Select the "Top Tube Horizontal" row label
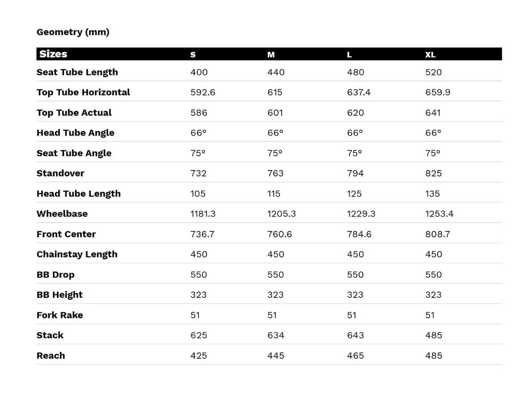The height and width of the screenshot is (420, 525). tap(83, 93)
